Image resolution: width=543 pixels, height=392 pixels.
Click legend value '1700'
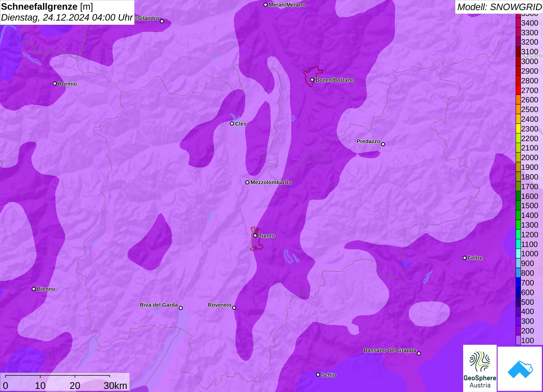tap(529, 187)
